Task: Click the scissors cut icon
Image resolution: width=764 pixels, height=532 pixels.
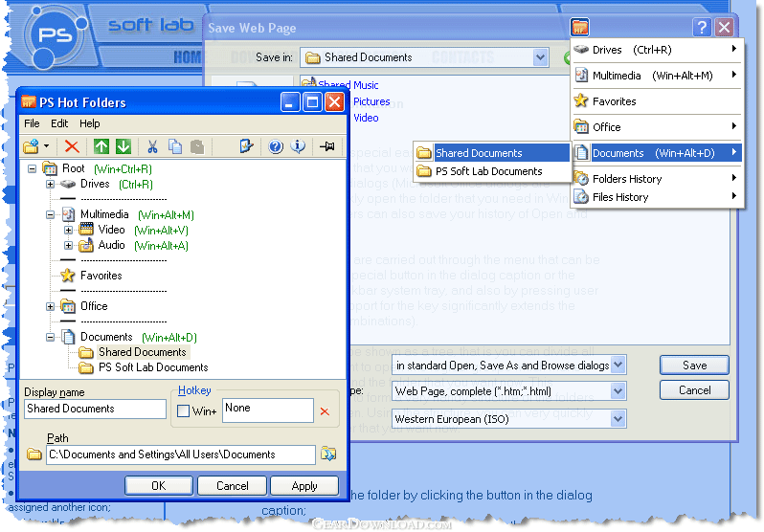Action: point(152,146)
